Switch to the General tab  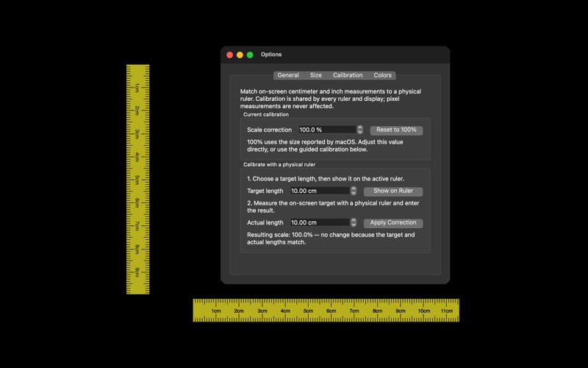[288, 75]
